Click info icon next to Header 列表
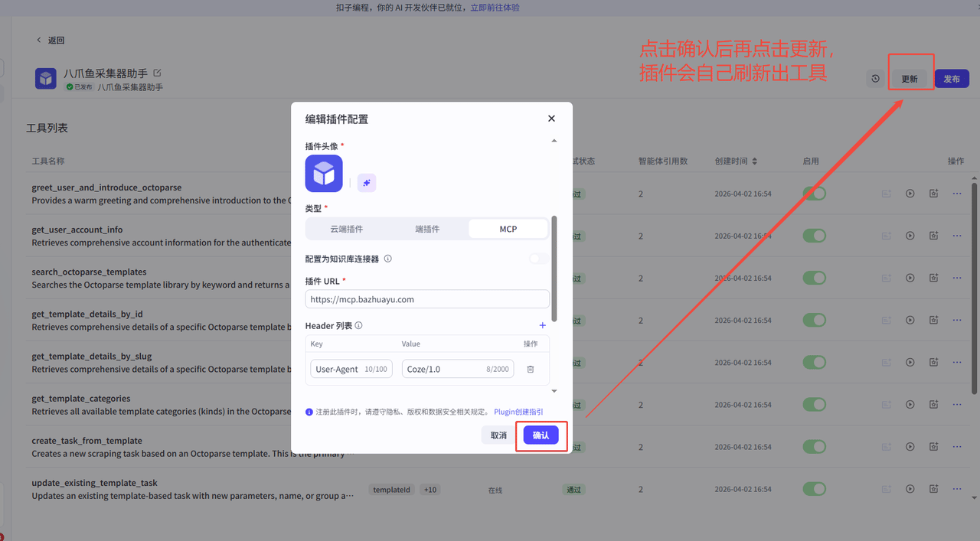This screenshot has width=980, height=541. (x=359, y=325)
